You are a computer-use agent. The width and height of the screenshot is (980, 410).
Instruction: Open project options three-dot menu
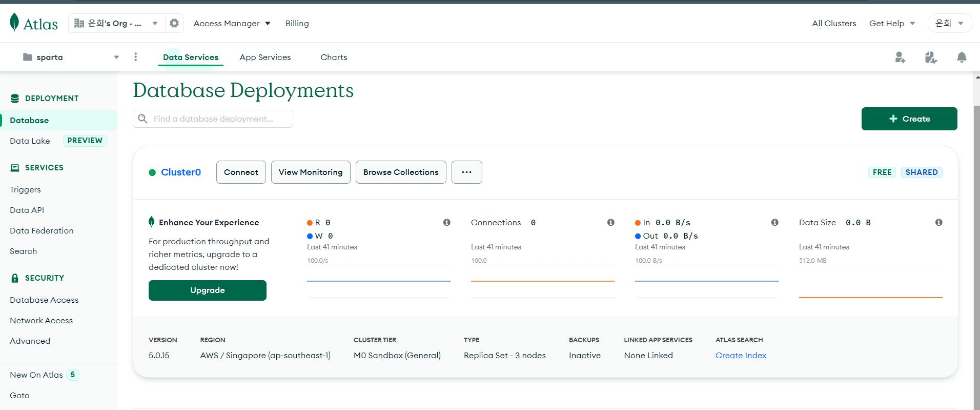point(136,57)
